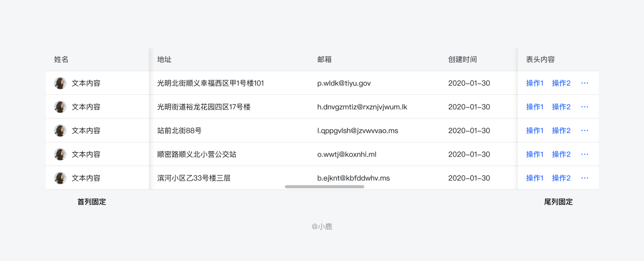
Task: Click 操作2 in the h.dnvgzmtiz@rxznjvjwum.lk row
Action: pyautogui.click(x=561, y=107)
